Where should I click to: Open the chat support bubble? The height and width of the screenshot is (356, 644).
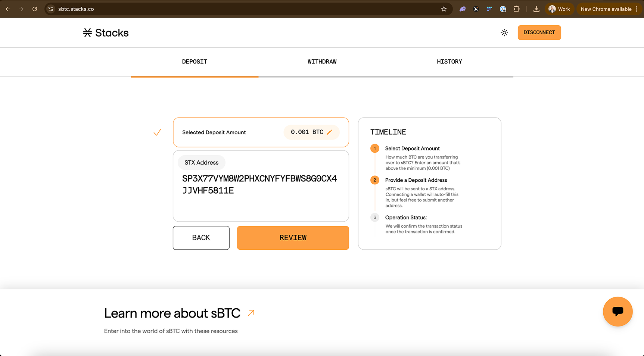(617, 311)
